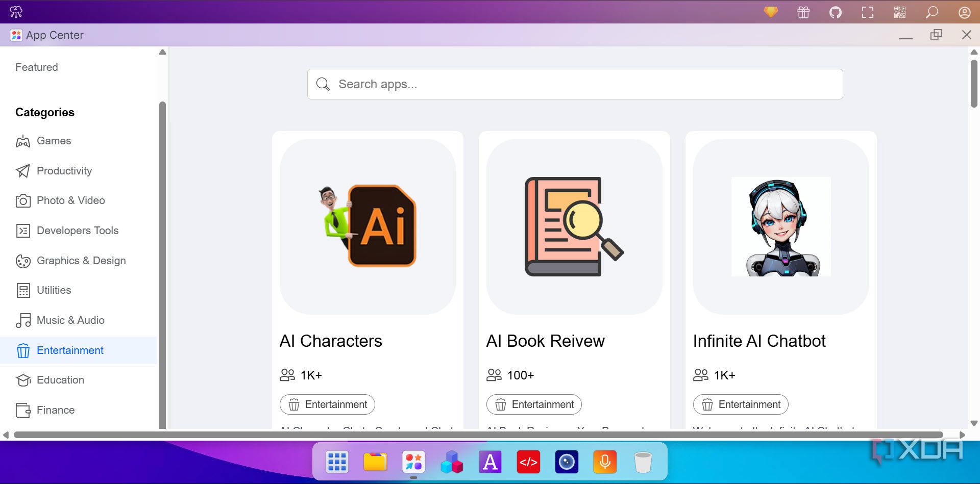This screenshot has width=980, height=484.
Task: Open the purple letter A app in dock
Action: click(x=490, y=462)
